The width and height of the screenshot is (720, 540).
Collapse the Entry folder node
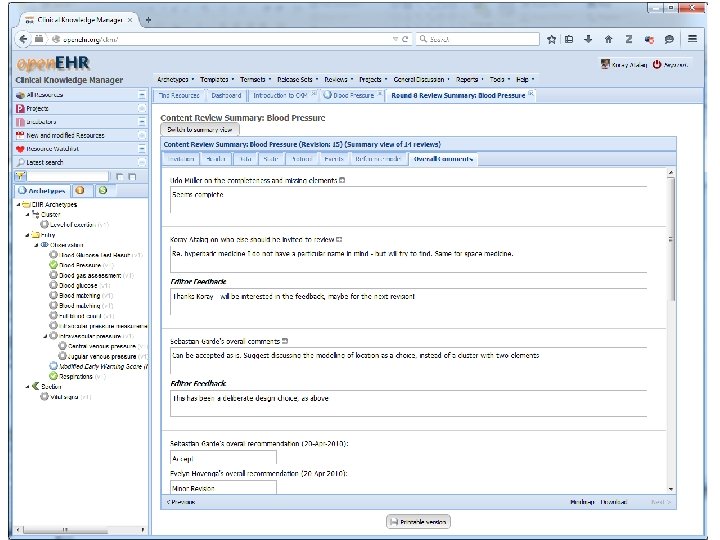click(27, 235)
